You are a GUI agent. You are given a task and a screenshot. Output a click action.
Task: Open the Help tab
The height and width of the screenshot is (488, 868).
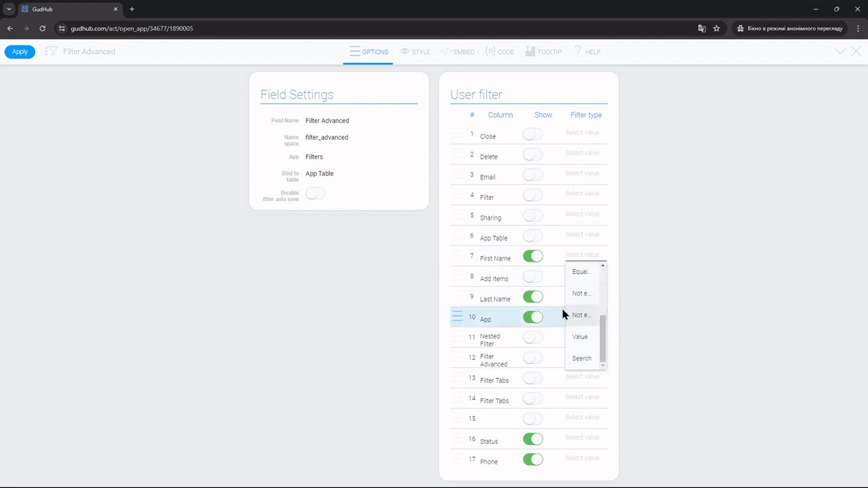tap(588, 52)
